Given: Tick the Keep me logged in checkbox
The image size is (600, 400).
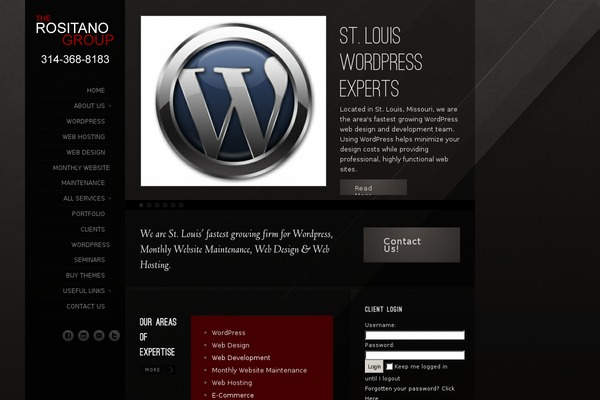Looking at the screenshot, I should [389, 366].
